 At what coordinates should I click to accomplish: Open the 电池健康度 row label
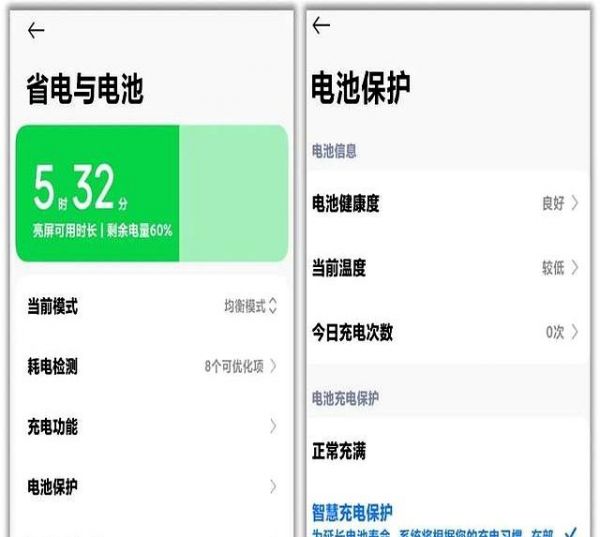coord(346,204)
